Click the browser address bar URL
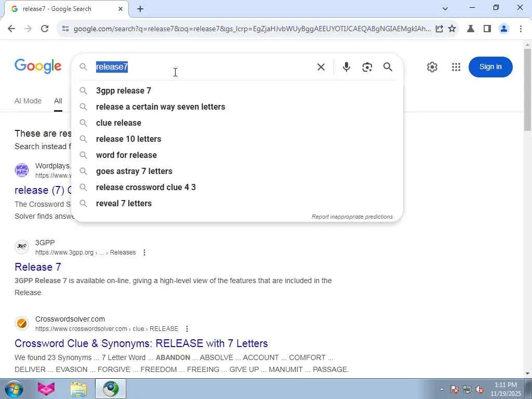The width and height of the screenshot is (532, 399). pos(252,29)
